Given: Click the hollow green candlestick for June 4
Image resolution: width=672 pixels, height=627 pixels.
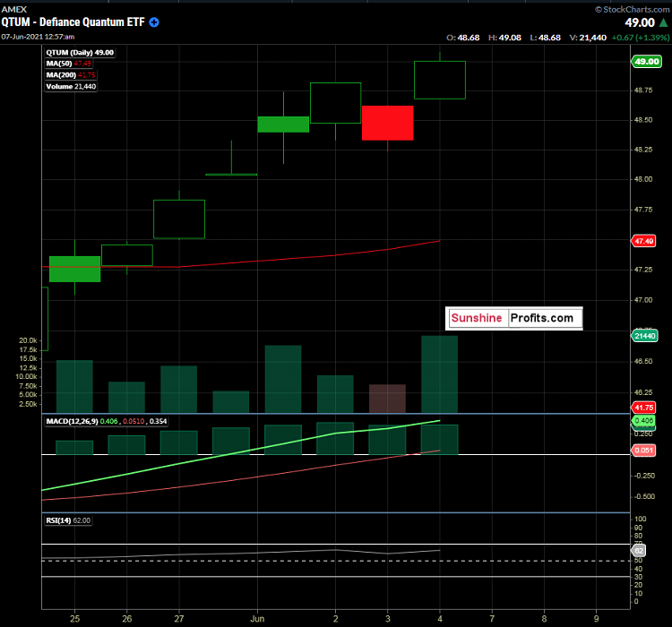Looking at the screenshot, I should click(440, 80).
